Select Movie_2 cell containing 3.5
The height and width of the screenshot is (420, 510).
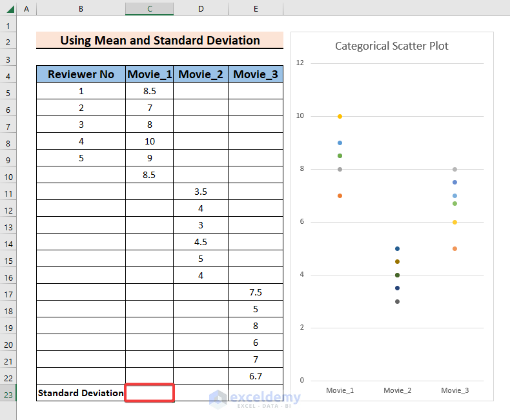[201, 192]
